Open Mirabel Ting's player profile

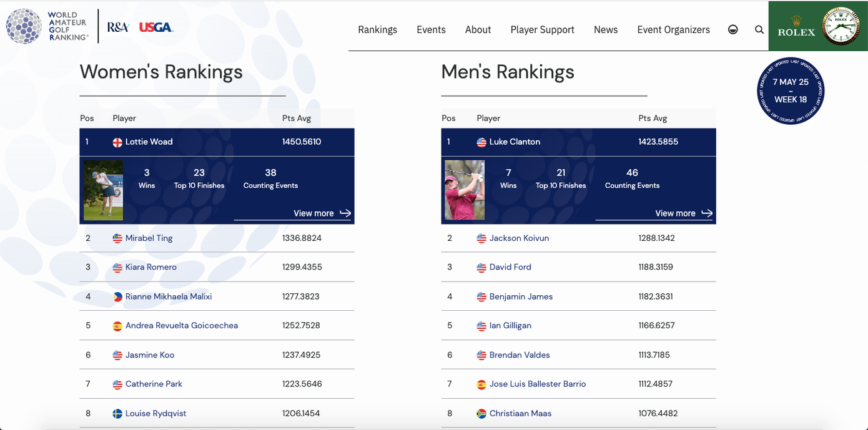tap(149, 238)
